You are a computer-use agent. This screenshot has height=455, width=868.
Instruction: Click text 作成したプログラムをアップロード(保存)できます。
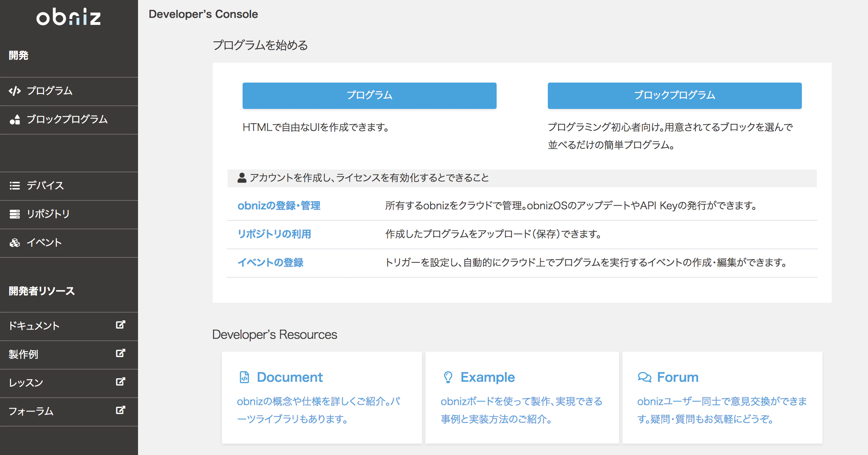pos(494,234)
